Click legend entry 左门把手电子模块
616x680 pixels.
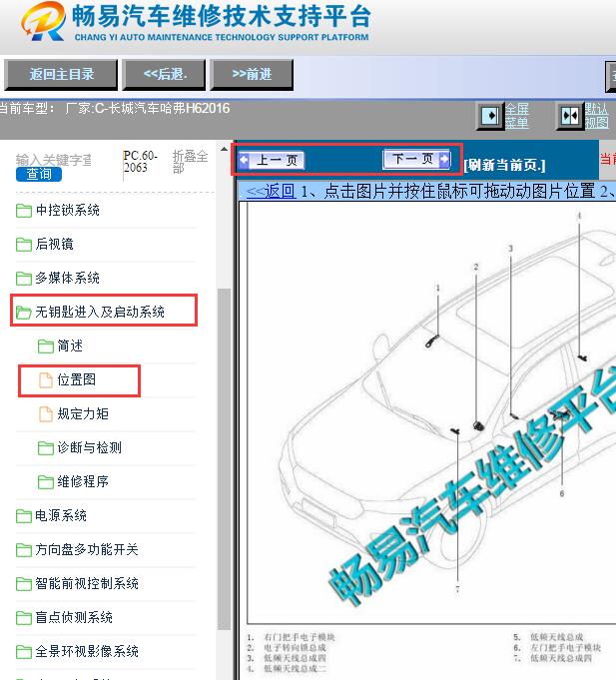tap(566, 647)
